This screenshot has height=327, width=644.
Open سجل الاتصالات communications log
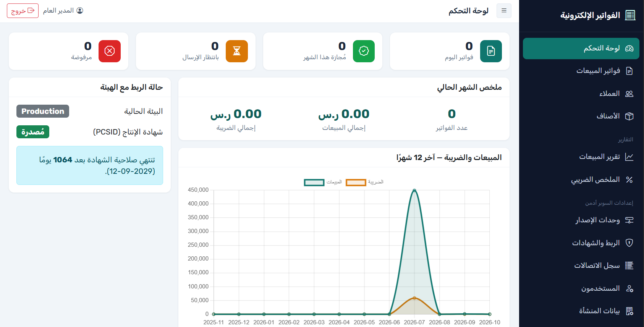581,265
